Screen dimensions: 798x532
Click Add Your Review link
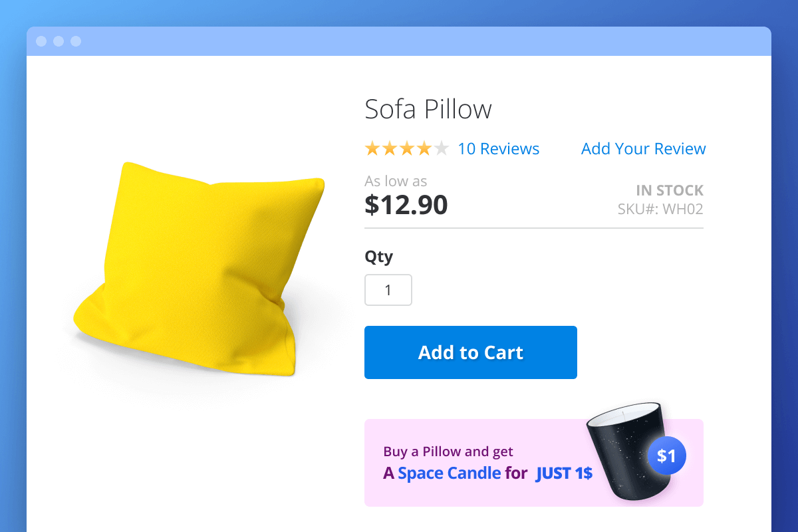(x=644, y=149)
